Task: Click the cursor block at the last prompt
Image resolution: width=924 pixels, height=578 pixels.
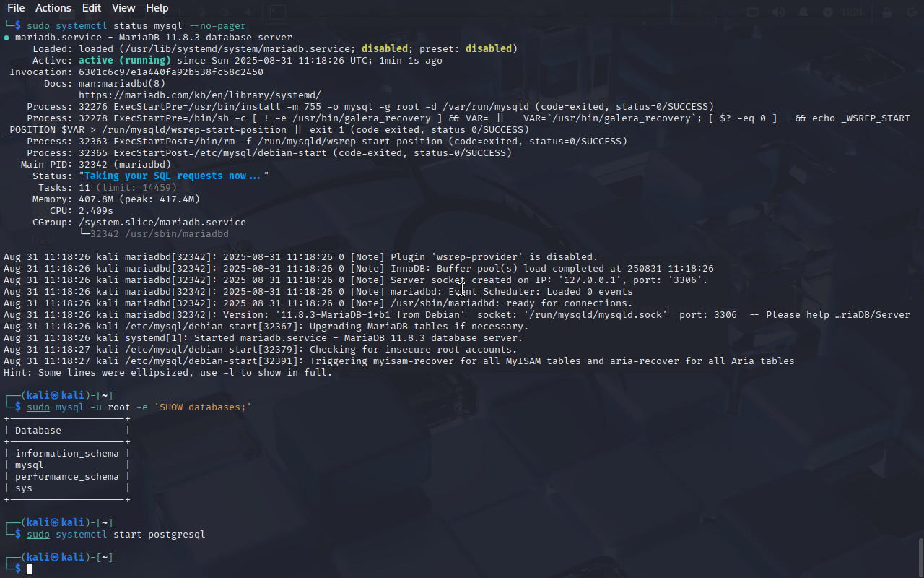Action: pyautogui.click(x=30, y=569)
